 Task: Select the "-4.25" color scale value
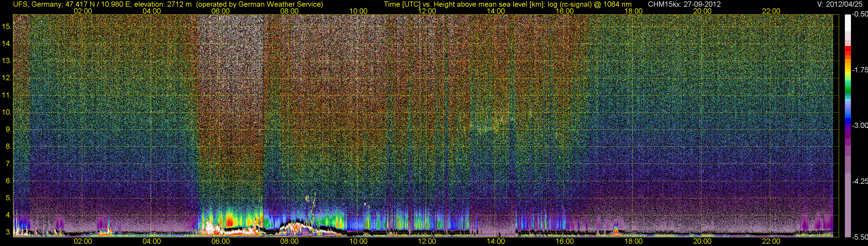point(860,181)
